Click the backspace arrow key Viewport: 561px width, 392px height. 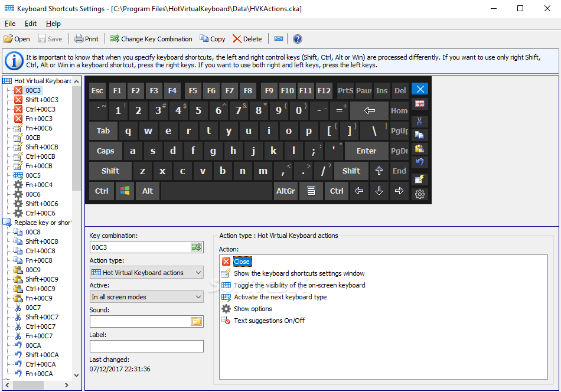(369, 110)
